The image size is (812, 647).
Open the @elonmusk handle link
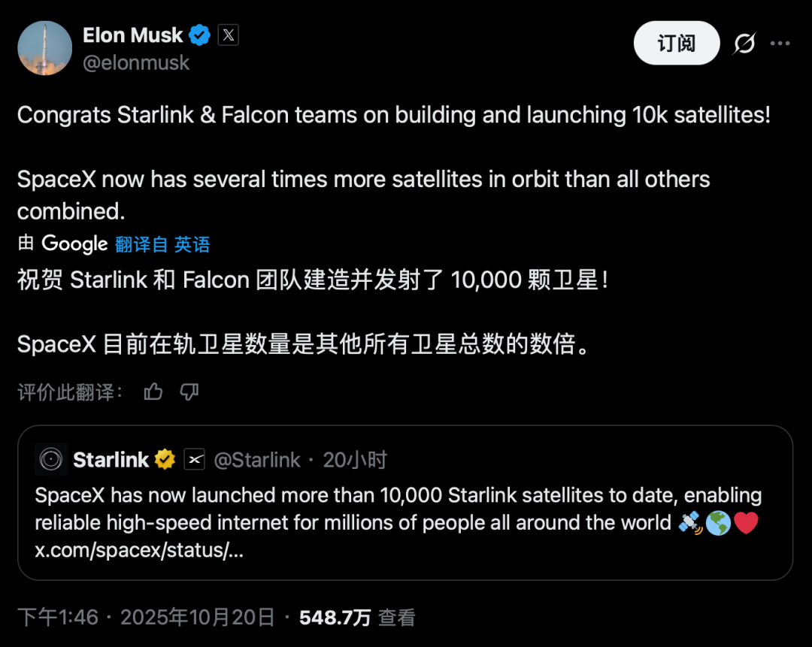point(136,62)
